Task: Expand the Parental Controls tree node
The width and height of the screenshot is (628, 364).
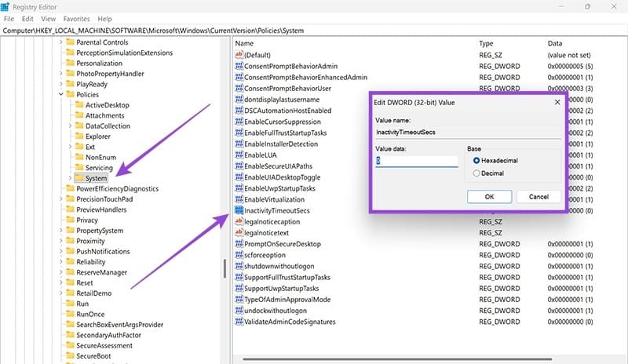Action: (x=61, y=42)
